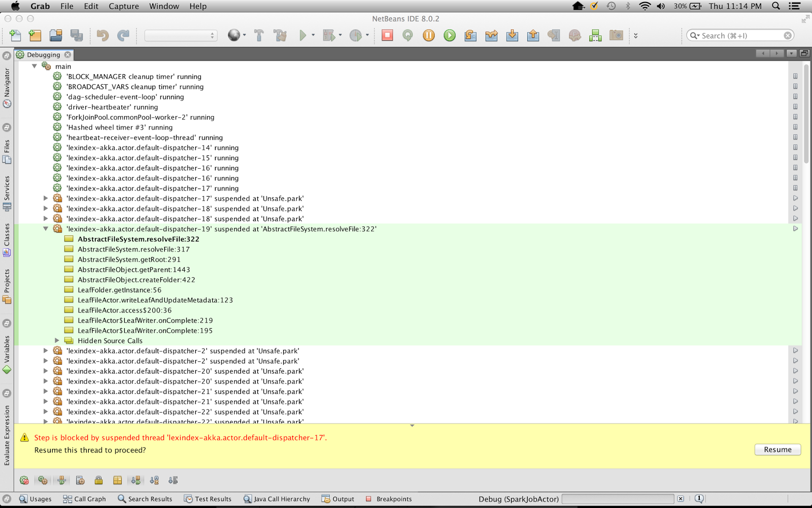Click the green Continue debugger icon
This screenshot has height=508, width=812.
coord(450,35)
